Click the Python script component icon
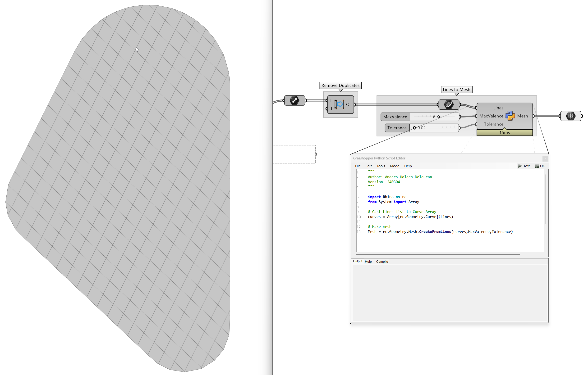The image size is (588, 375). click(510, 116)
